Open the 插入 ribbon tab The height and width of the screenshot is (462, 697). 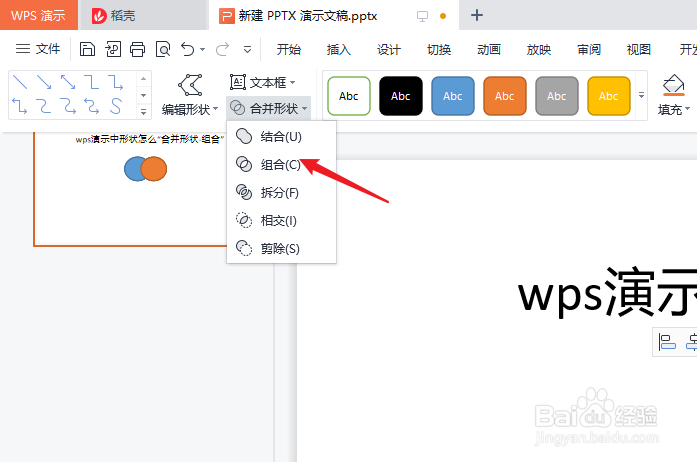pos(339,49)
